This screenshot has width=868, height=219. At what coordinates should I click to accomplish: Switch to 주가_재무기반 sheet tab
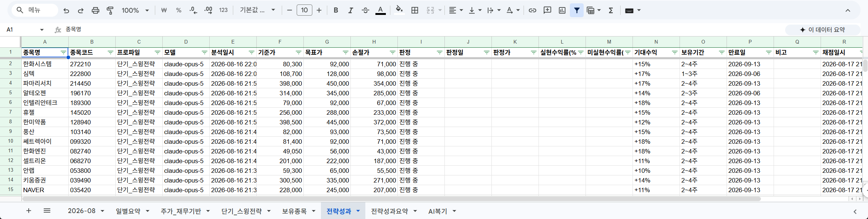click(x=181, y=211)
